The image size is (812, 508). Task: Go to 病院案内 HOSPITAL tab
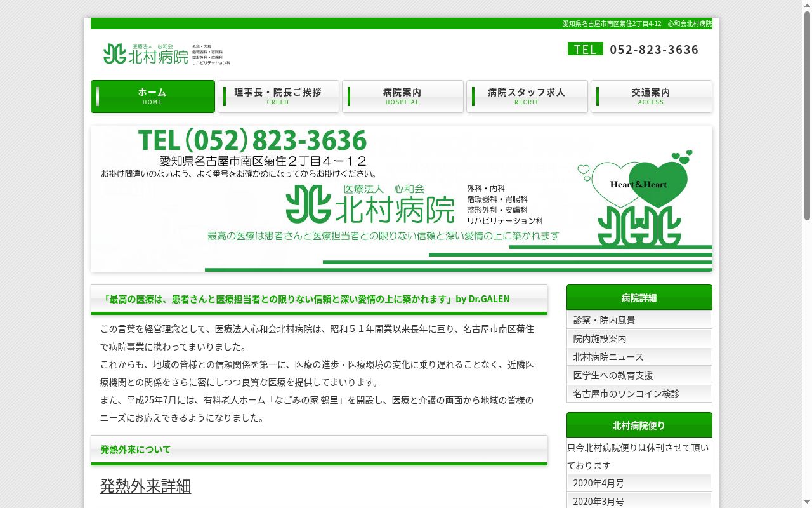click(x=403, y=97)
